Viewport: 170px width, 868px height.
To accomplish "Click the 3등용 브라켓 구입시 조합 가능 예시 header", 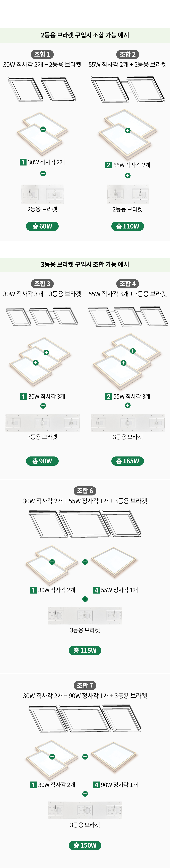I will coord(85,264).
